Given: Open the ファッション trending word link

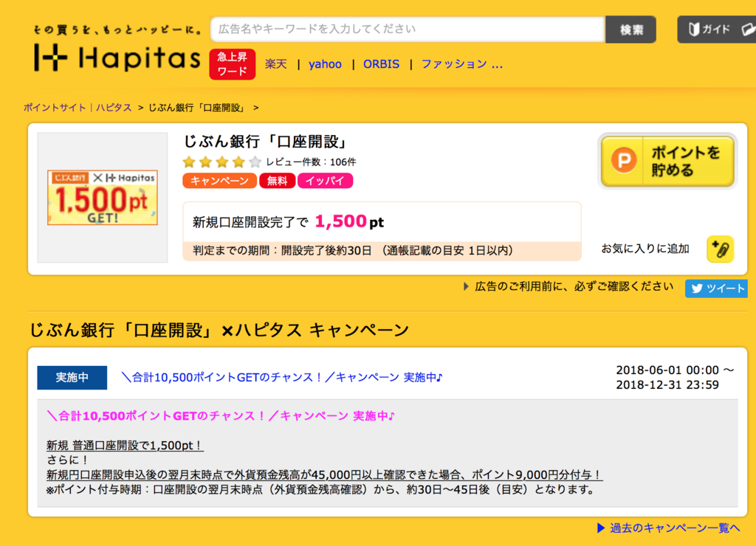Looking at the screenshot, I should point(462,64).
